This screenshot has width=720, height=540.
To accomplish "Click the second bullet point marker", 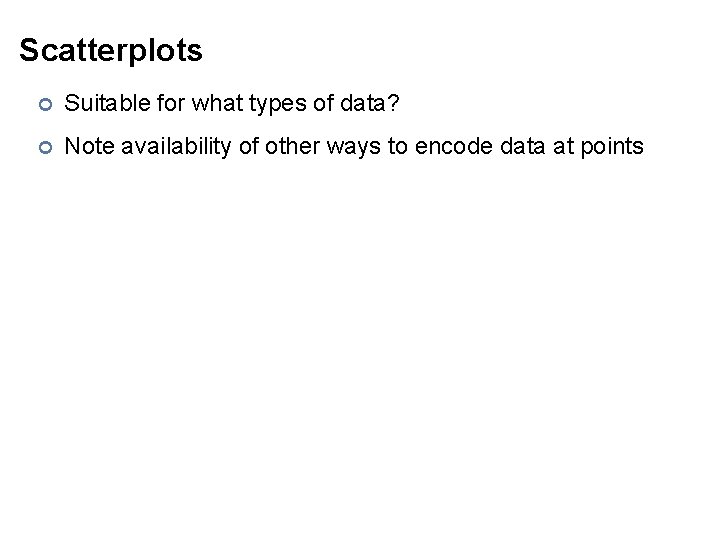I will tap(42, 148).
